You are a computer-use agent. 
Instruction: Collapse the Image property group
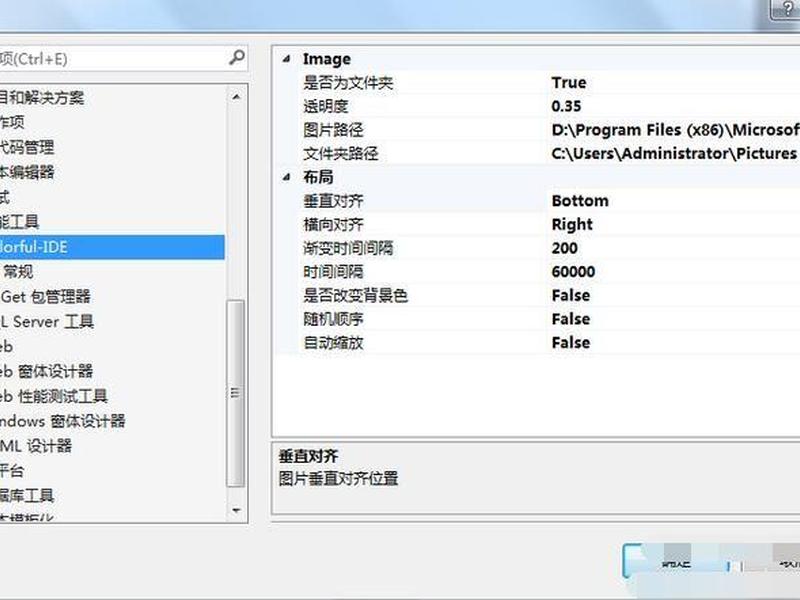coord(287,59)
